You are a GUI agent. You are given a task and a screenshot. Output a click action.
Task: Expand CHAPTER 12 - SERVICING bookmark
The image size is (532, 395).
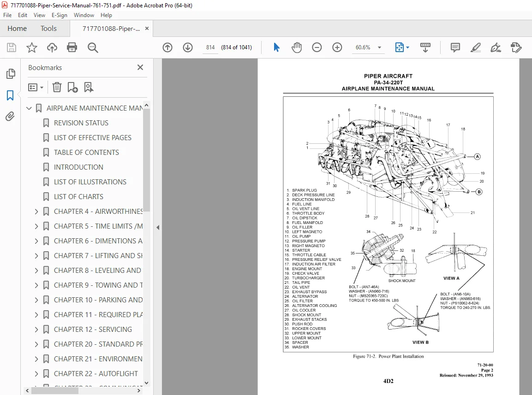point(36,330)
